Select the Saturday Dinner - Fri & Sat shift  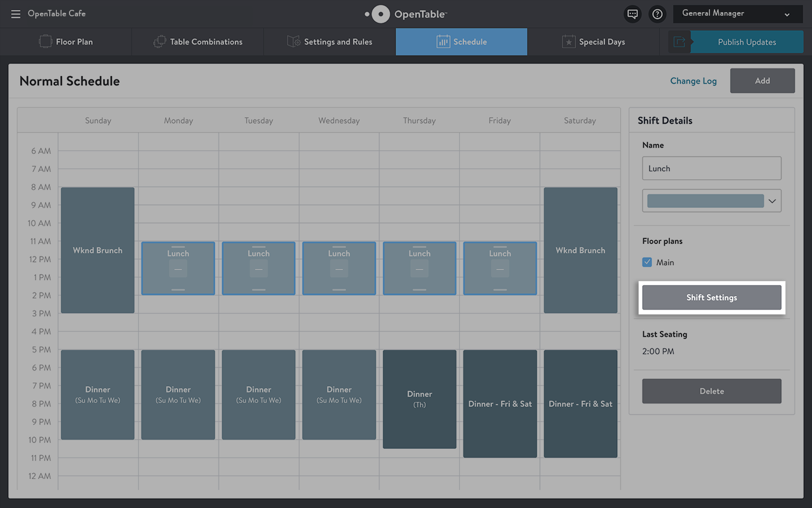(581, 403)
